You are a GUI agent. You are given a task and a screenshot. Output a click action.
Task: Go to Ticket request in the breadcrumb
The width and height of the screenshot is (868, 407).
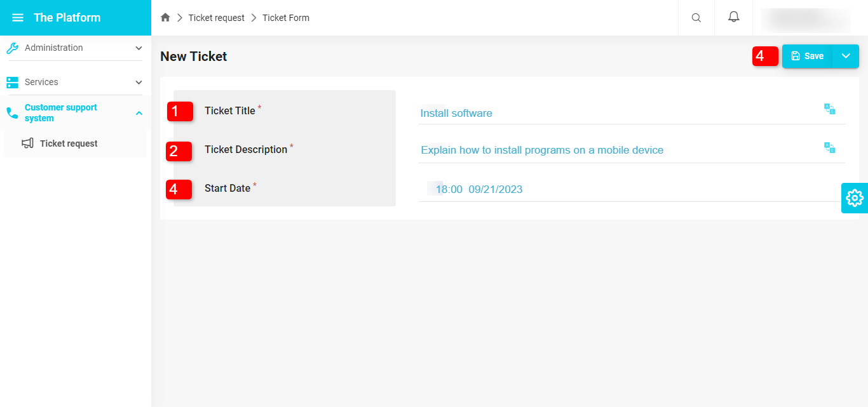point(216,18)
